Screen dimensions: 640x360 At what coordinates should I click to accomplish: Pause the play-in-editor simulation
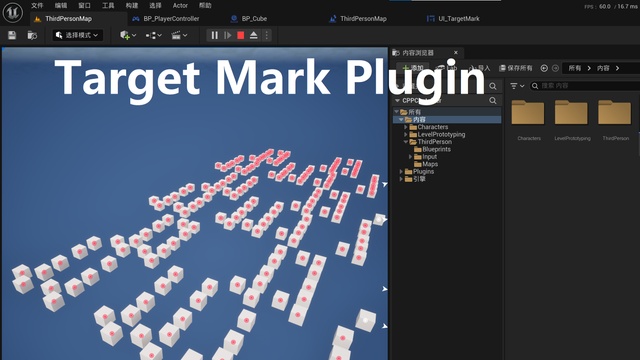215,36
